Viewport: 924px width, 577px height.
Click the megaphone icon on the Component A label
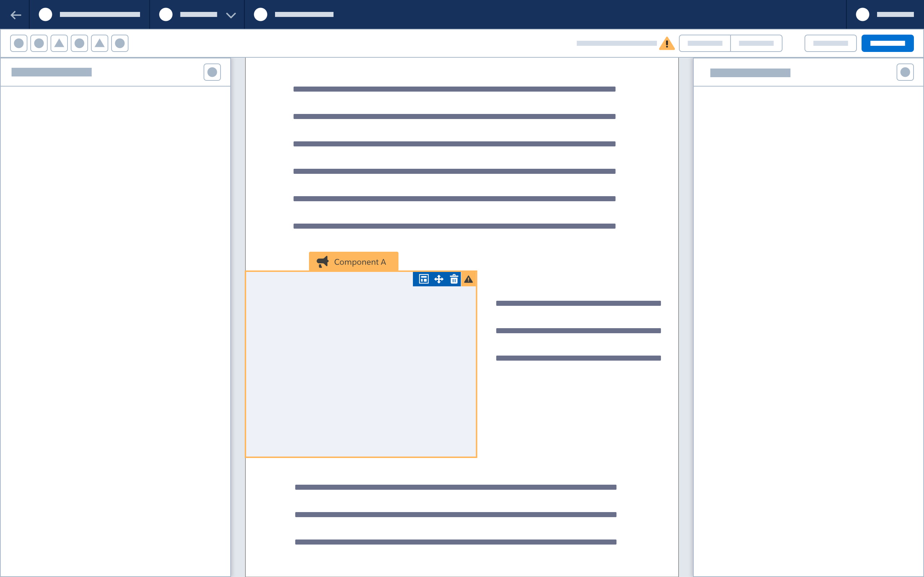[323, 261]
